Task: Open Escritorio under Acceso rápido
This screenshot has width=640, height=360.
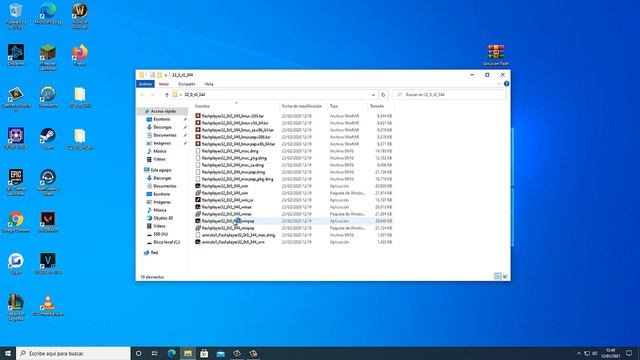Action: pyautogui.click(x=162, y=119)
